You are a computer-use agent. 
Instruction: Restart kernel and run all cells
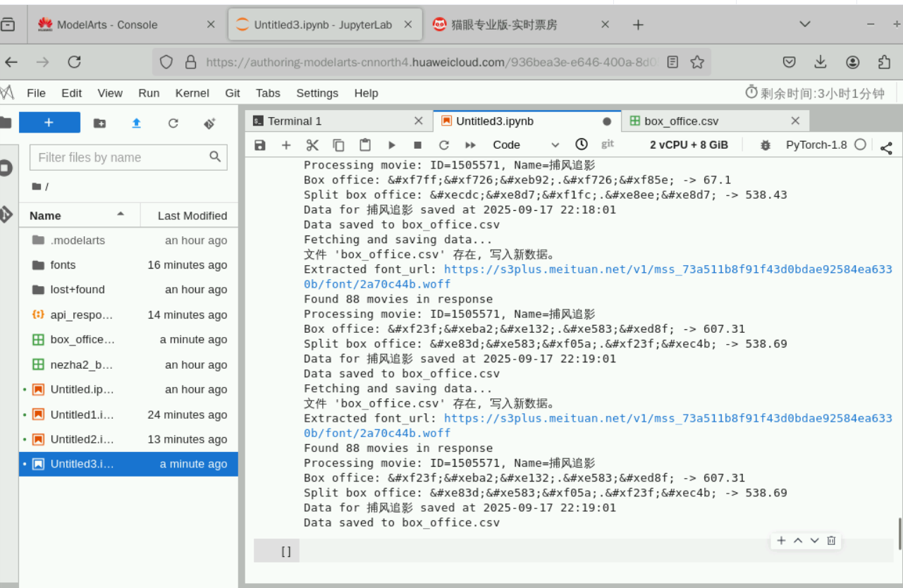(x=470, y=145)
